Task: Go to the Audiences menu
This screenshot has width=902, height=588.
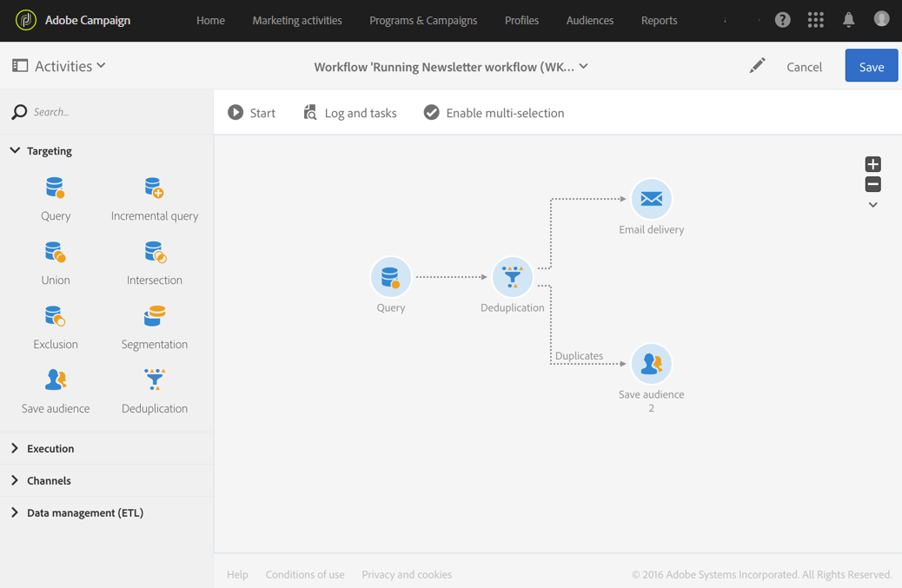Action: tap(589, 20)
